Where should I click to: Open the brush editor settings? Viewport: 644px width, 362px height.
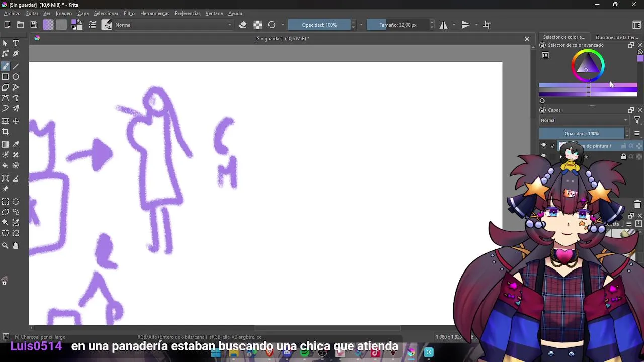[93, 25]
